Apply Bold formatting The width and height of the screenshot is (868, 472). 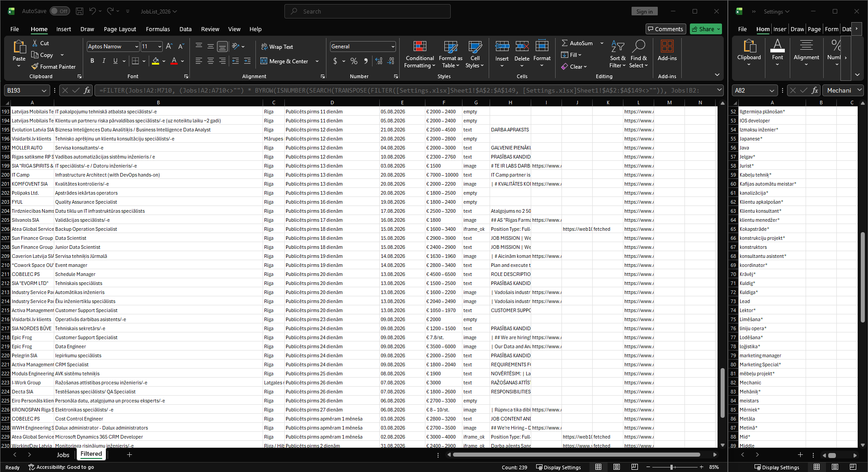point(92,61)
